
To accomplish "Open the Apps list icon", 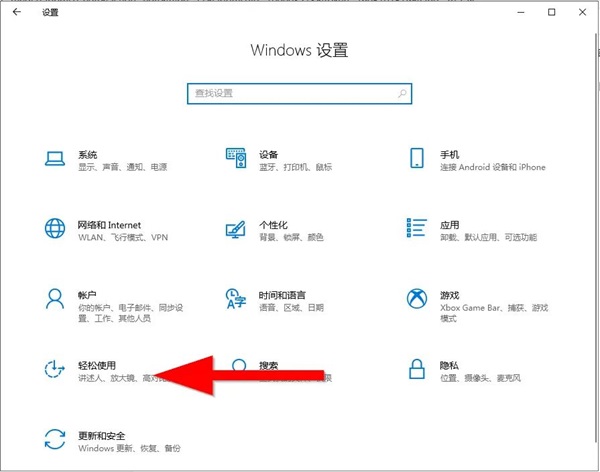I will [417, 228].
